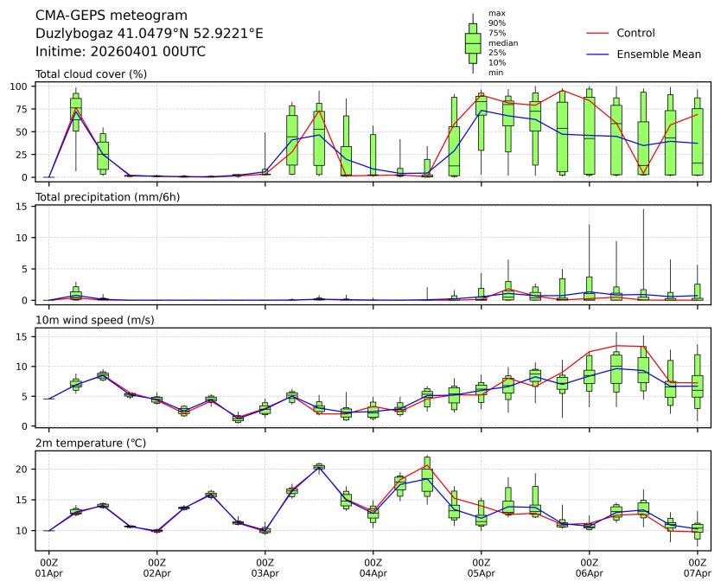This screenshot has height=588, width=721.
Task: Click the green box-plot legend symbol
Action: [473, 43]
